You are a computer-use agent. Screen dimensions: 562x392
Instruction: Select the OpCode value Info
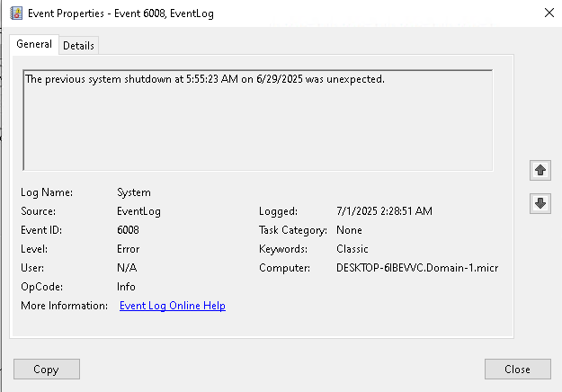coord(126,287)
